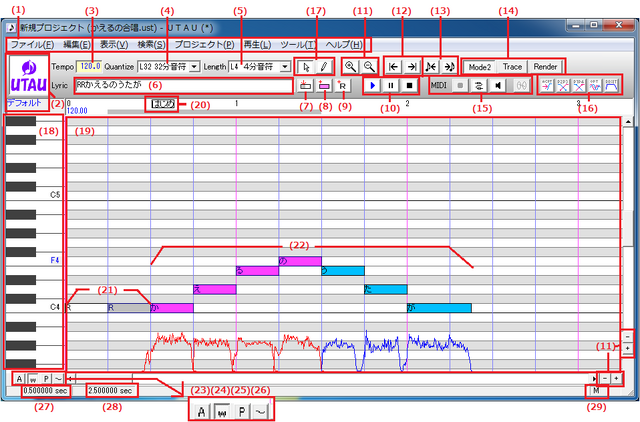Click the fourth envelope icon with wavy line

point(595,85)
